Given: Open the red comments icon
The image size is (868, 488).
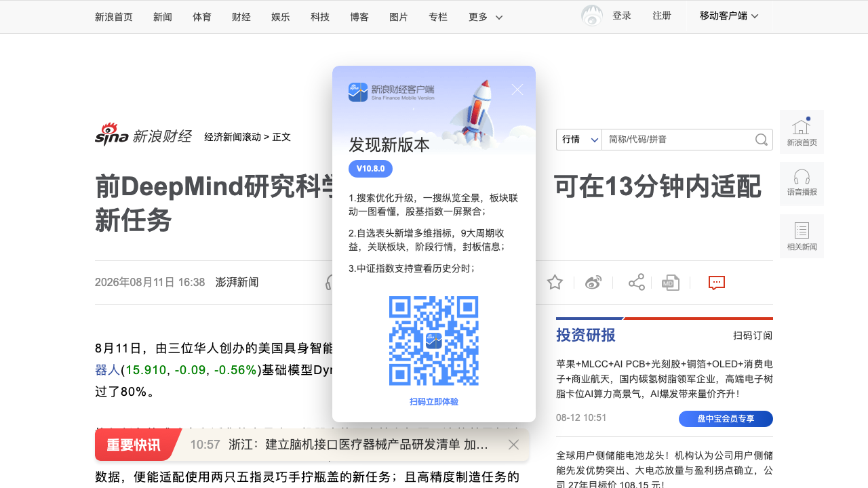Looking at the screenshot, I should pos(717,283).
